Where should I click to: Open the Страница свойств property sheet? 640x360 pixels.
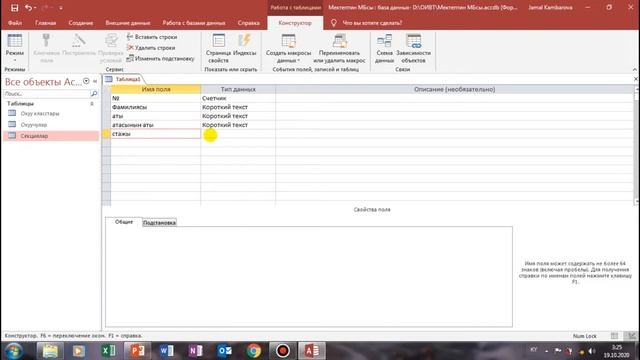point(218,48)
